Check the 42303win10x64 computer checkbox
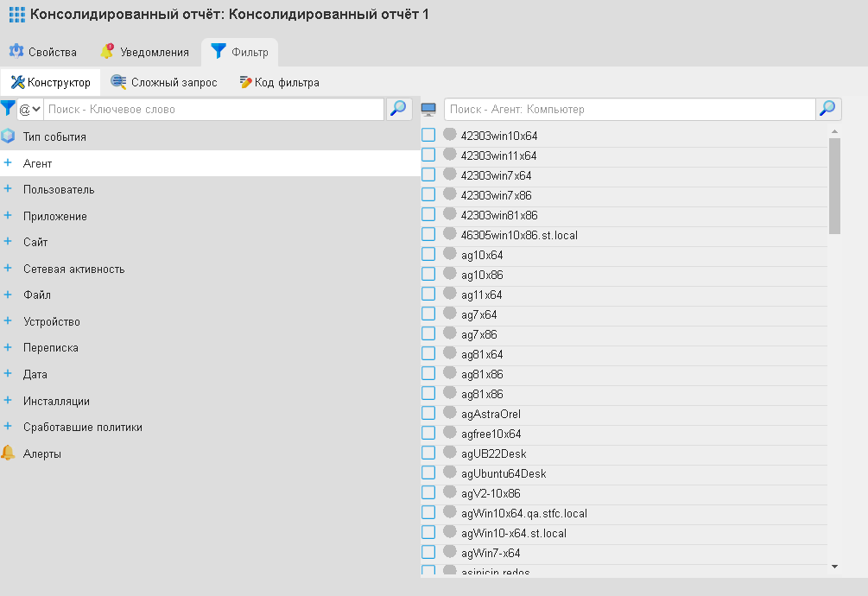868x596 pixels. 428,135
